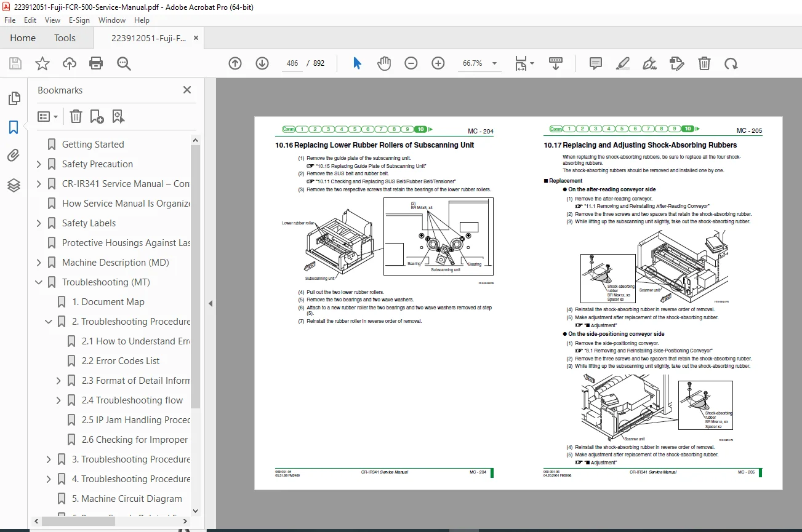
Task: Go to next page arrow
Action: pos(262,63)
